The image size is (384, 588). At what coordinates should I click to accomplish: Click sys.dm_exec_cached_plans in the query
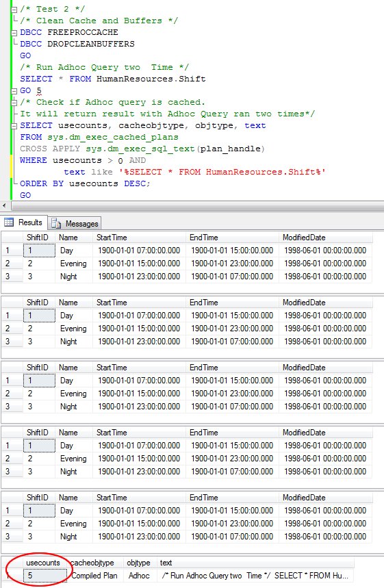113,138
